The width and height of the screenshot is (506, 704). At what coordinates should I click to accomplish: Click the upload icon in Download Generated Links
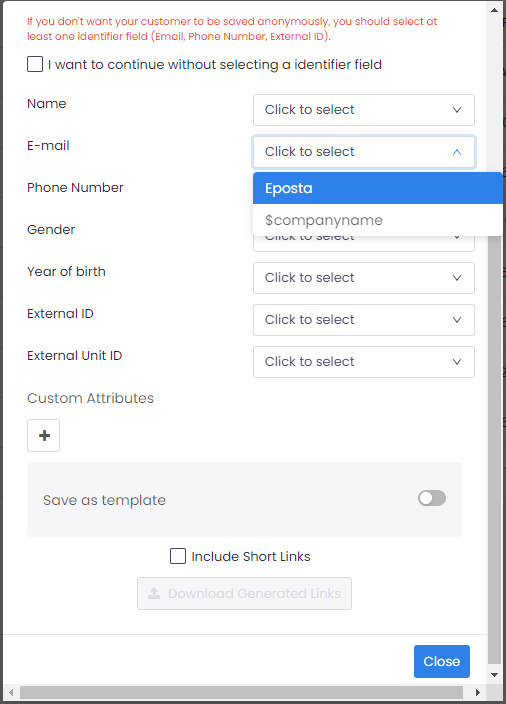tap(154, 594)
